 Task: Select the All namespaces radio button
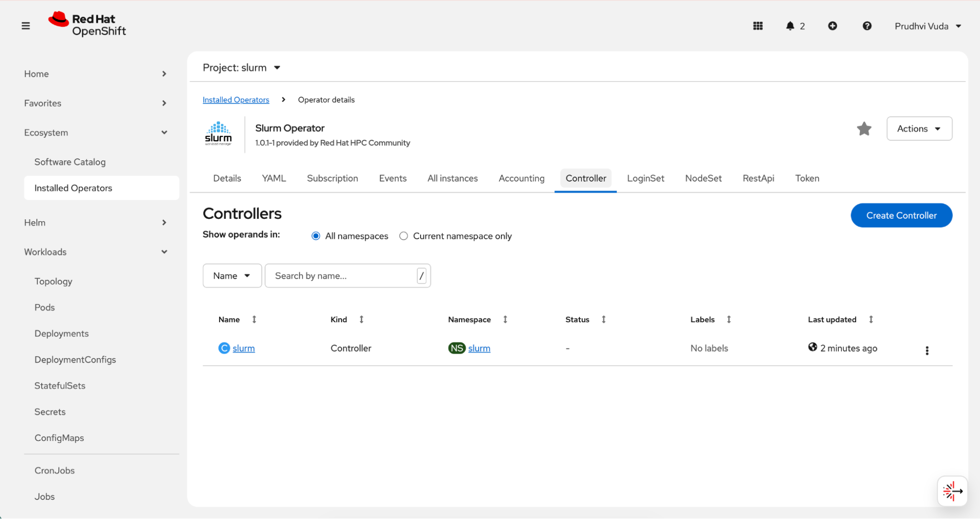tap(316, 236)
